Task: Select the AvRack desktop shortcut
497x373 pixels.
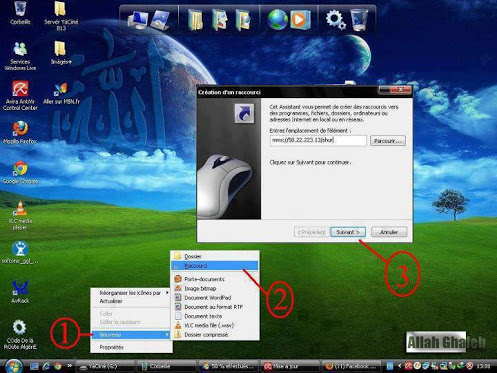Action: coord(20,292)
